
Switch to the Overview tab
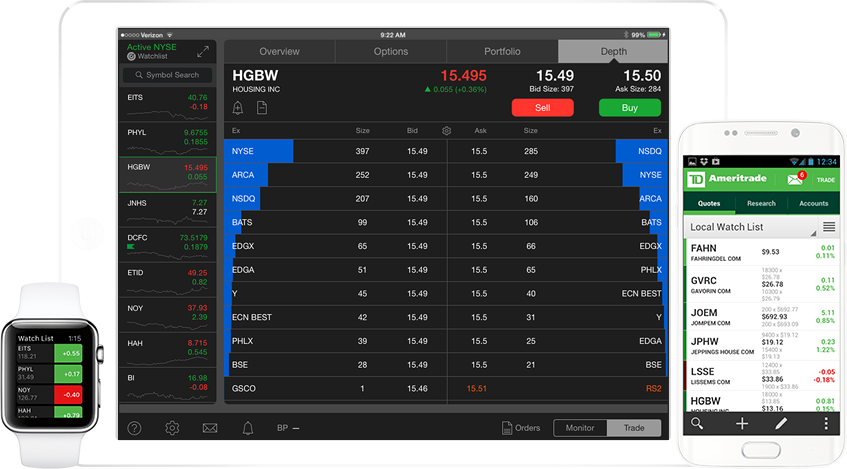click(279, 51)
